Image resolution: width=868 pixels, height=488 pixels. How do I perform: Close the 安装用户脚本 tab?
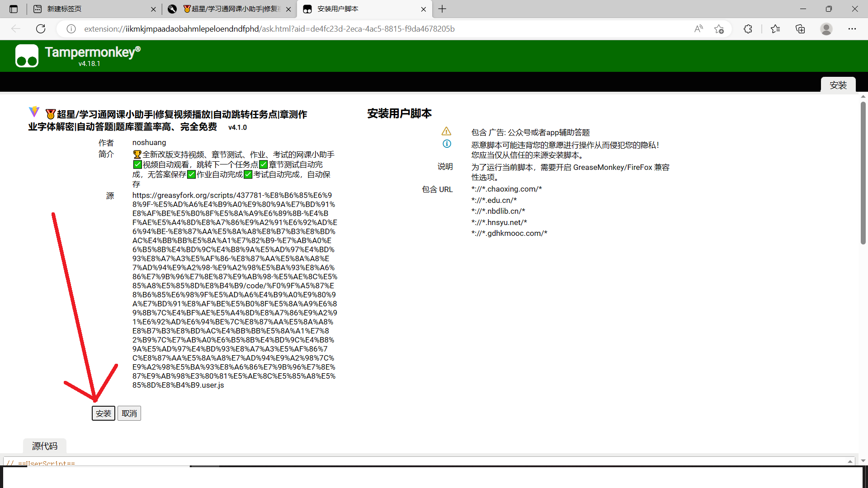pos(423,9)
